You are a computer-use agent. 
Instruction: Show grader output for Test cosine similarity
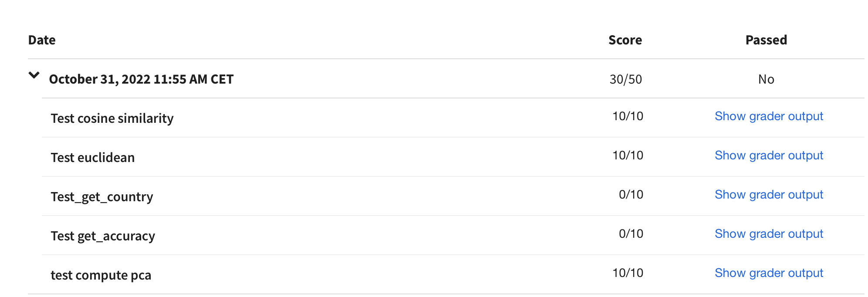pyautogui.click(x=769, y=116)
